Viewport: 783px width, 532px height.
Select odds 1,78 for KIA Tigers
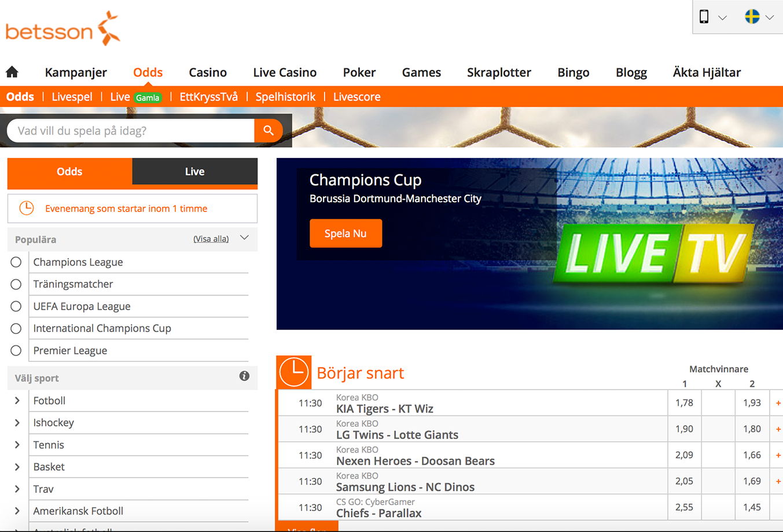684,403
